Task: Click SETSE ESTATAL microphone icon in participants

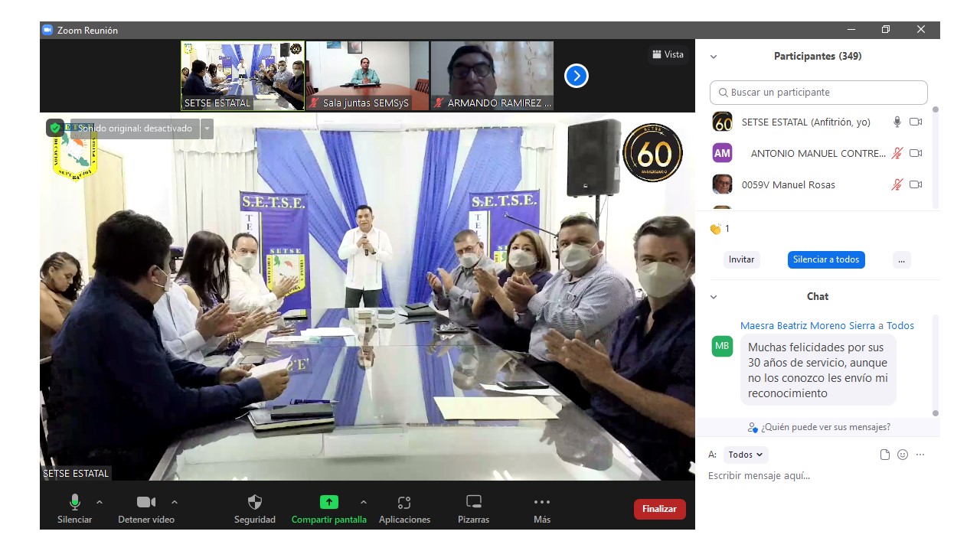Action: [x=897, y=122]
